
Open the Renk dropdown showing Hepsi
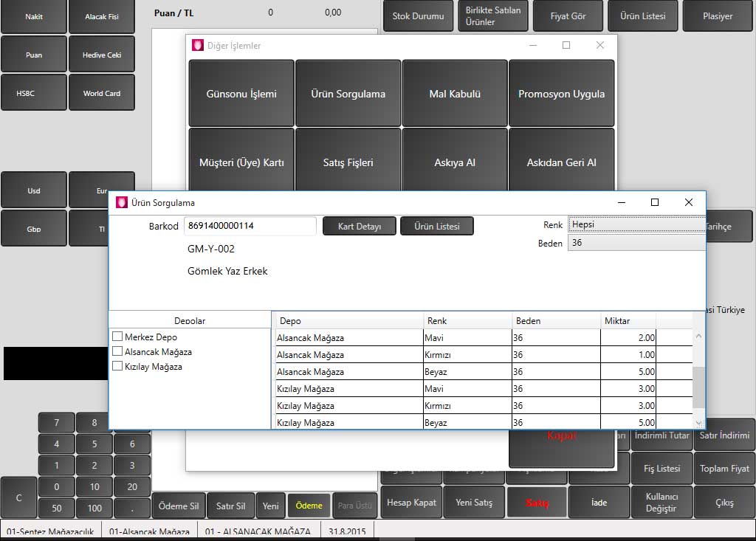(x=636, y=224)
